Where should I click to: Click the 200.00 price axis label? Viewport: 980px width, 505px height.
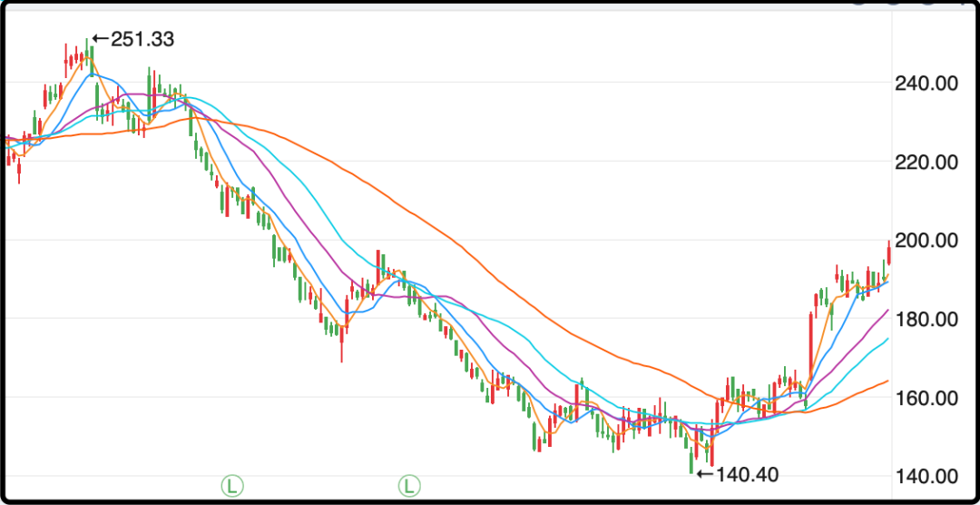(926, 241)
